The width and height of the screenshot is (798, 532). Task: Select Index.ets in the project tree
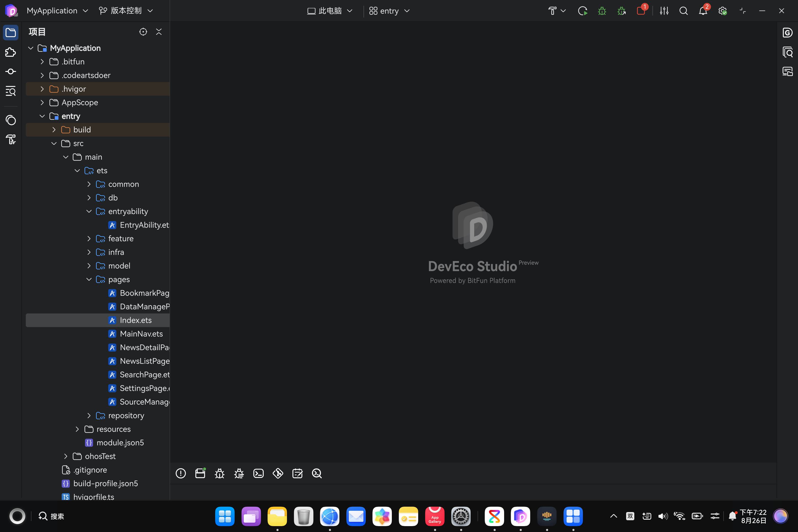click(x=98, y=320)
